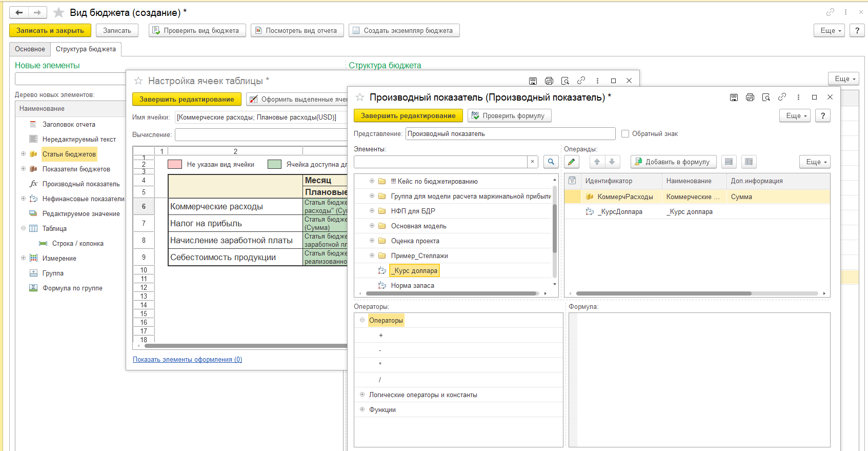Viewport: 868px width, 451px height.
Task: Click into the Представление text field
Action: (x=510, y=134)
